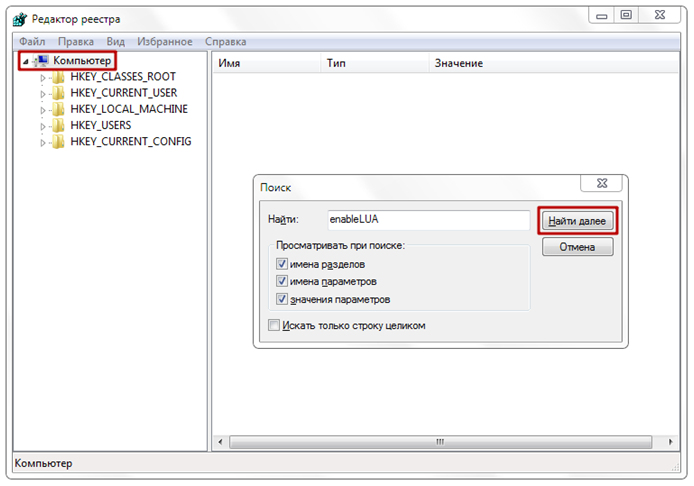The image size is (694, 486).
Task: Click the Найти search text field
Action: pos(427,219)
